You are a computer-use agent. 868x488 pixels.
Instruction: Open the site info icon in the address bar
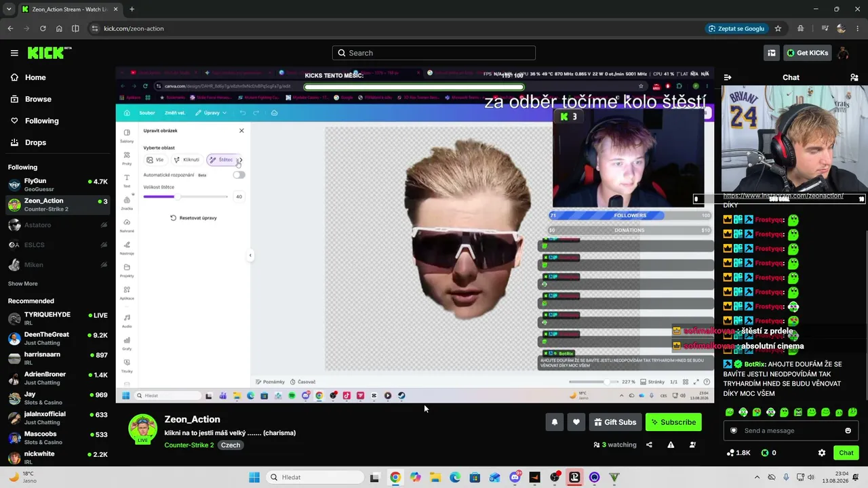tap(95, 28)
